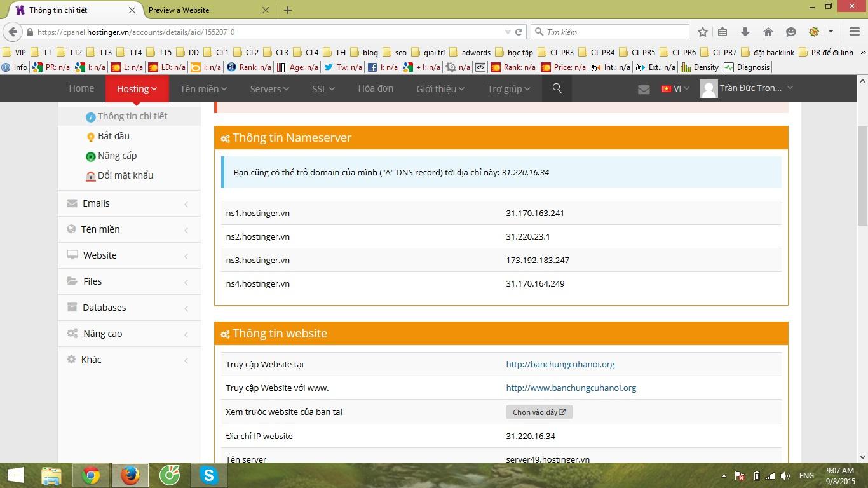Expand the Databases sidebar section
Viewport: 868px width, 488px height.
[129, 308]
